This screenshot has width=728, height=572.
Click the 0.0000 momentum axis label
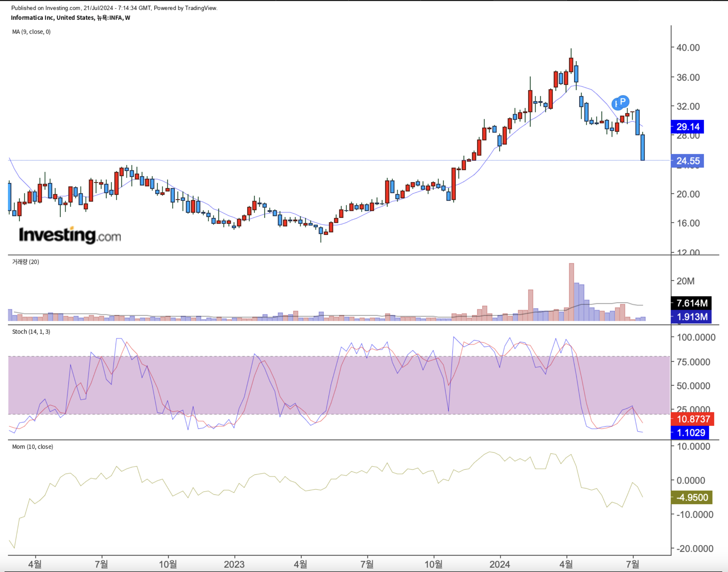(691, 481)
